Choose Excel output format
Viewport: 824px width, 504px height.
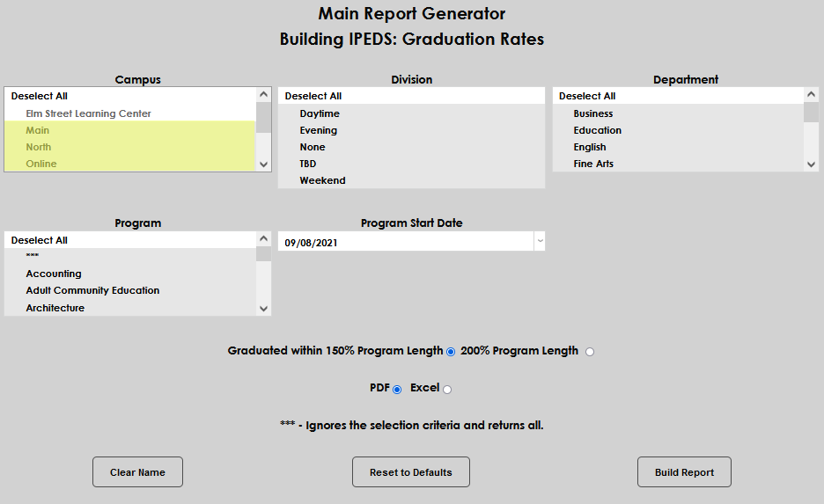click(x=447, y=389)
